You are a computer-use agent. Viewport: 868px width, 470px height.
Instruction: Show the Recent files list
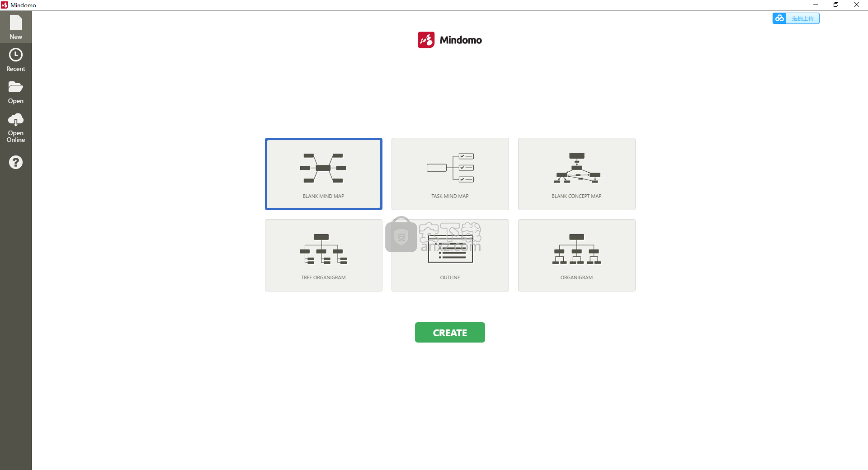pos(16,60)
